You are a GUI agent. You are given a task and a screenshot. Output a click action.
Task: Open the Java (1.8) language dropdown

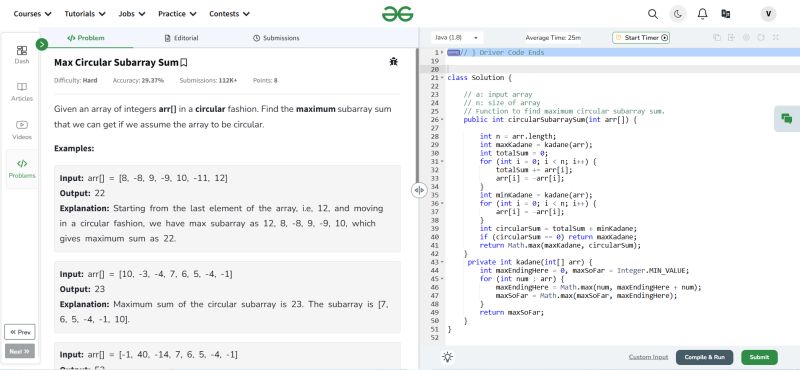(x=457, y=38)
